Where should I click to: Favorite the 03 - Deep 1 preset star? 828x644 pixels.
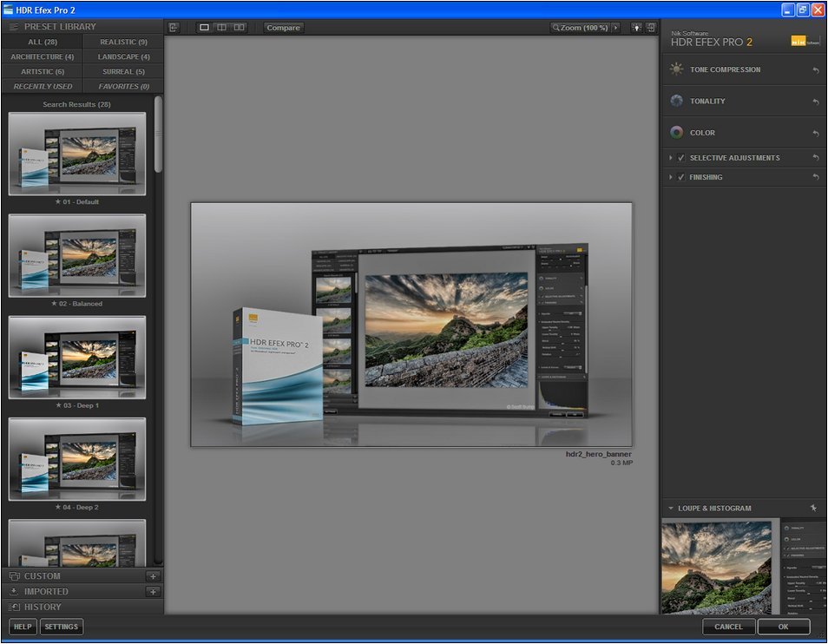pos(58,405)
